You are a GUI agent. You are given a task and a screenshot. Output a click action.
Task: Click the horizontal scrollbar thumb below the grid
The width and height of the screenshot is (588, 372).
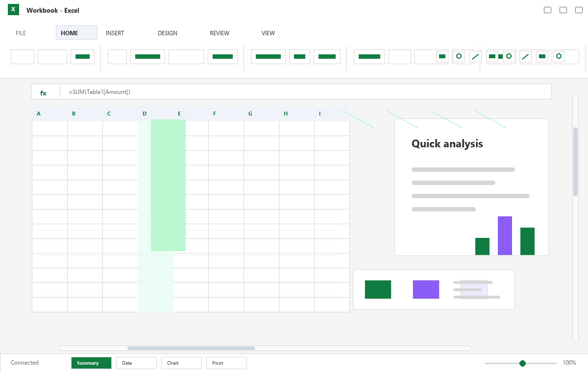coord(191,348)
